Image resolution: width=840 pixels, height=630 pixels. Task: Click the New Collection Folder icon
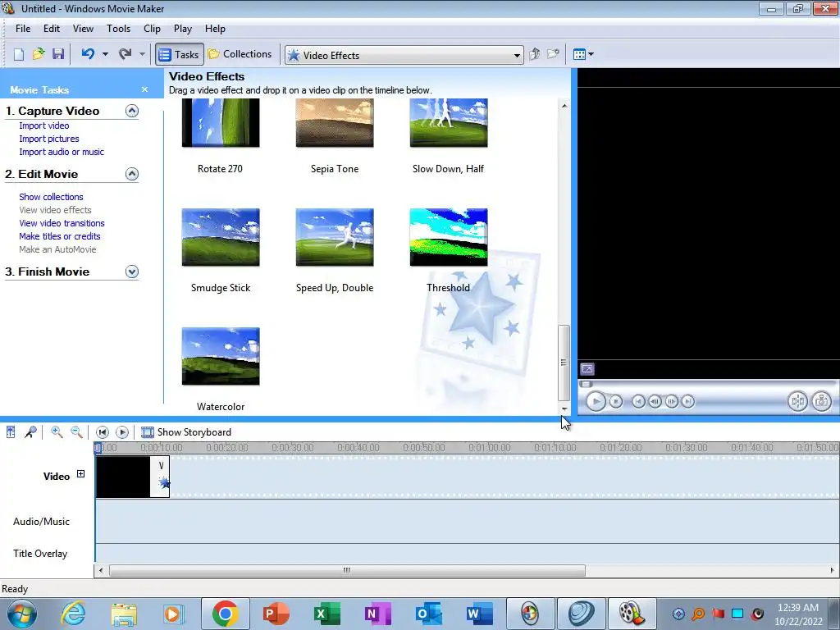[x=553, y=54]
